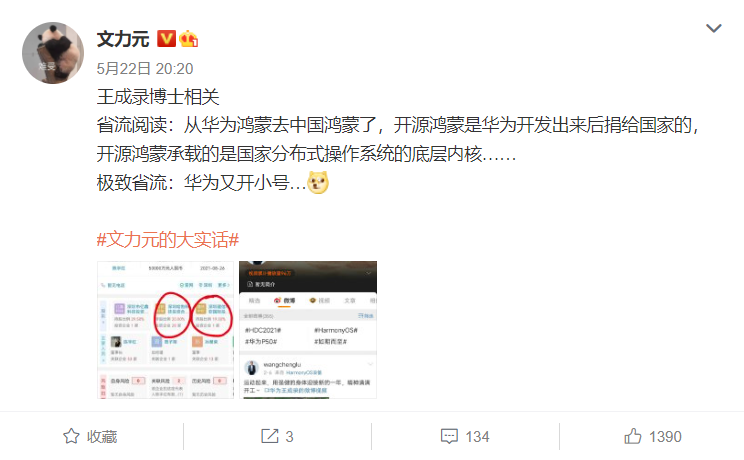Click the doge emoji in the post

(x=318, y=183)
